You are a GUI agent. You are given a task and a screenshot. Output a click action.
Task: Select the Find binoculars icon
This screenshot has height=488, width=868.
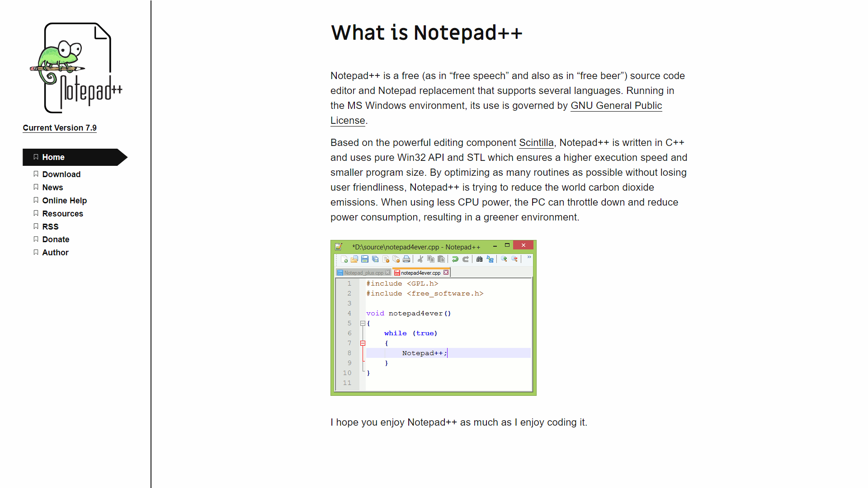tap(480, 259)
